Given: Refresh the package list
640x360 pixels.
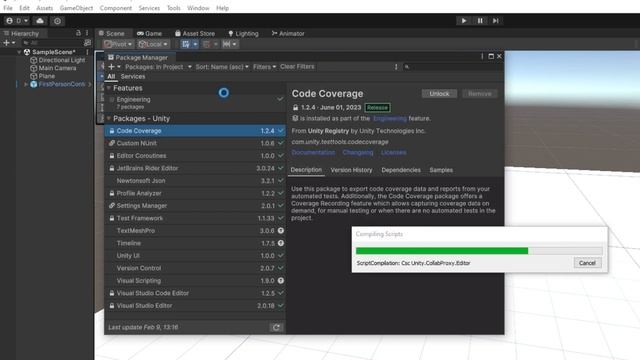Looking at the screenshot, I should click(x=276, y=327).
